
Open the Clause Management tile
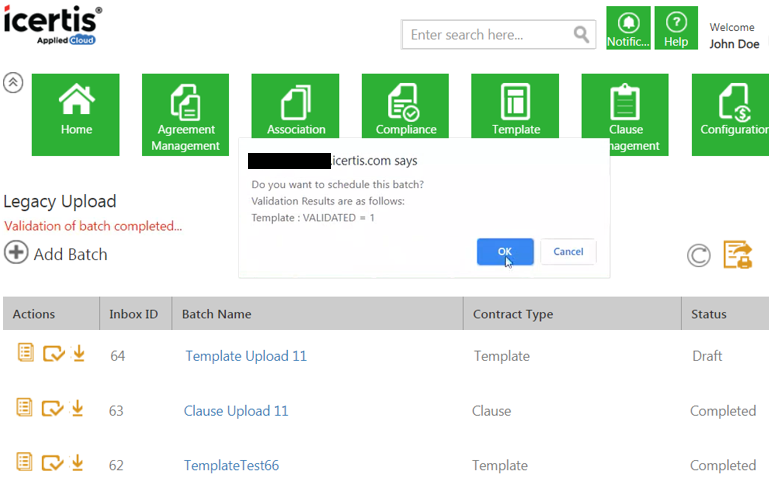625,115
